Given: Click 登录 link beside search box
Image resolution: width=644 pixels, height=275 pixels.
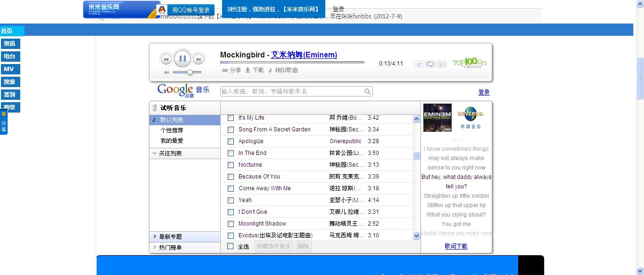Looking at the screenshot, I should point(484,92).
